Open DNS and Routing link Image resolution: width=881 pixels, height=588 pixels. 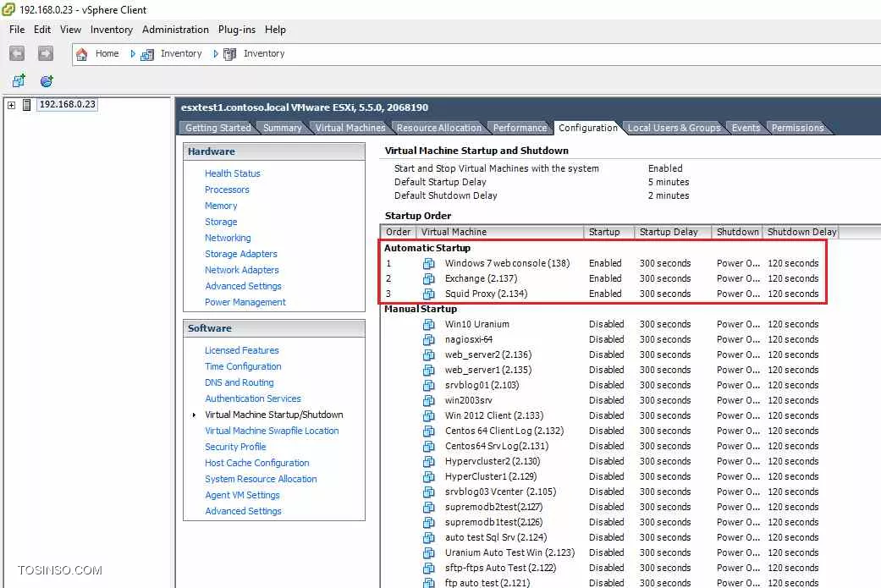coord(240,382)
